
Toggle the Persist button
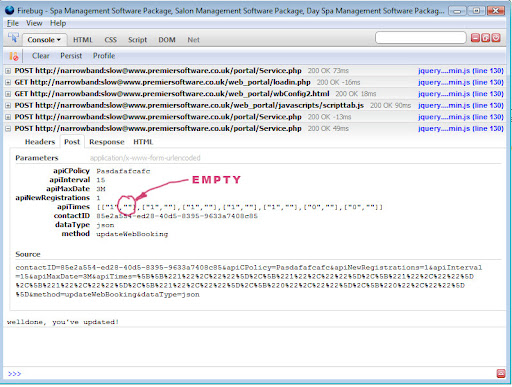coord(71,56)
